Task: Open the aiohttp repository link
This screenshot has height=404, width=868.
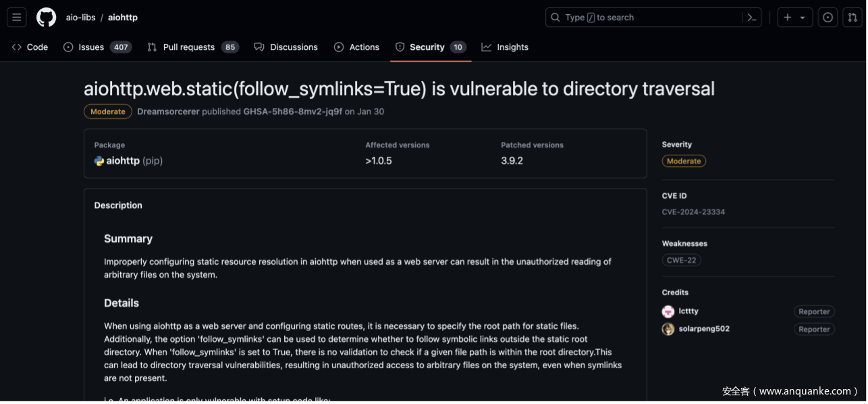Action: (x=123, y=18)
